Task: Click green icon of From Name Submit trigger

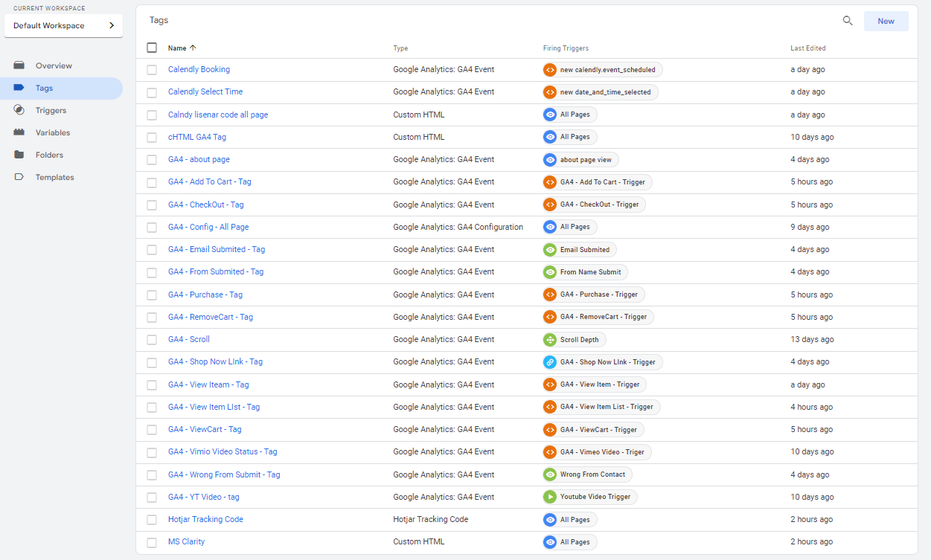Action: point(550,272)
